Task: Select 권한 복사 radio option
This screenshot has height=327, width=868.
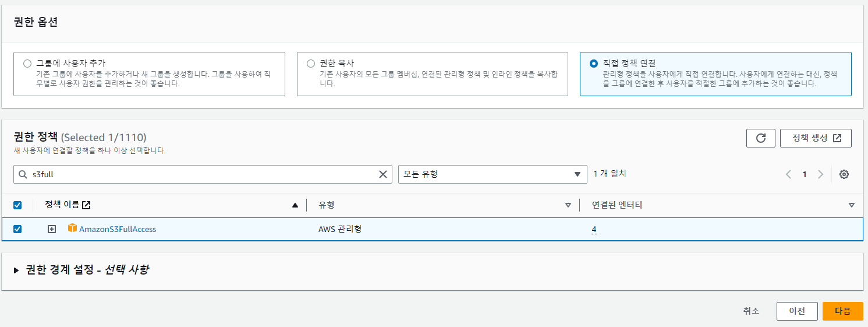Action: click(311, 64)
